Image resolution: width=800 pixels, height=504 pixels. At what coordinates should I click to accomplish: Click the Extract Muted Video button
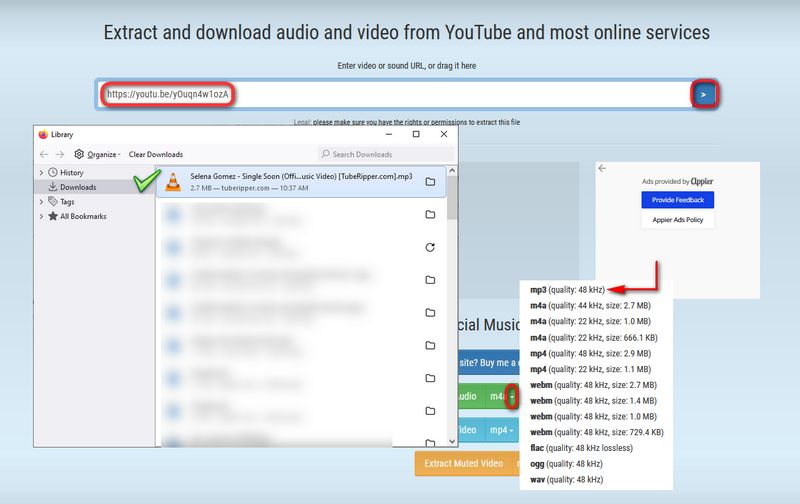click(463, 463)
